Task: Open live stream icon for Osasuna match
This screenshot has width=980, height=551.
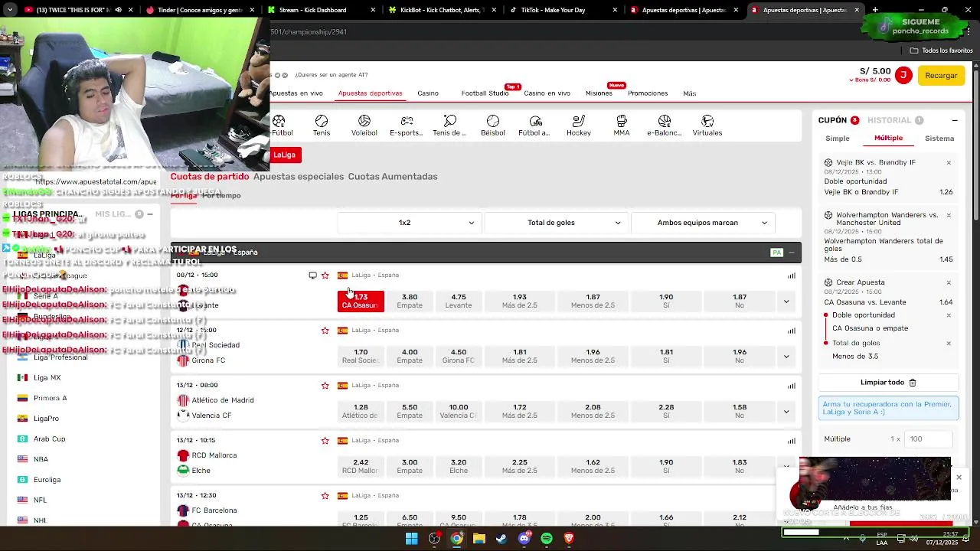Action: point(312,275)
